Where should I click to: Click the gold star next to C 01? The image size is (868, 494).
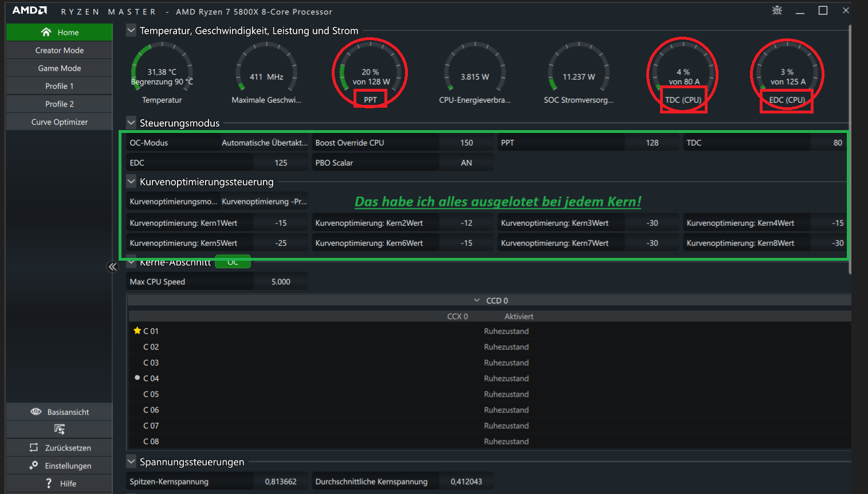coord(137,331)
